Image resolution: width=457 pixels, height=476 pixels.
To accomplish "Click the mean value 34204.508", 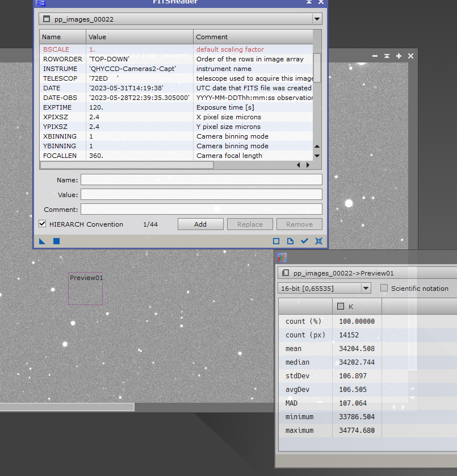I will coord(357,349).
